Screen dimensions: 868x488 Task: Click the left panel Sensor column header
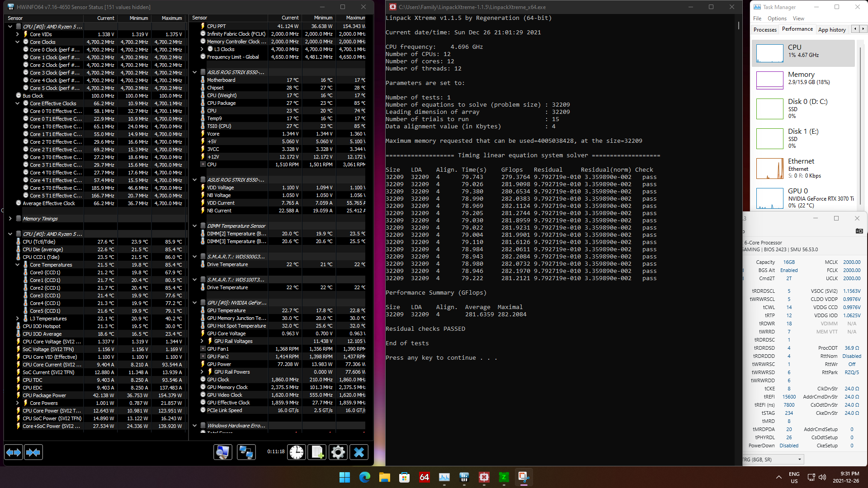[x=44, y=18]
